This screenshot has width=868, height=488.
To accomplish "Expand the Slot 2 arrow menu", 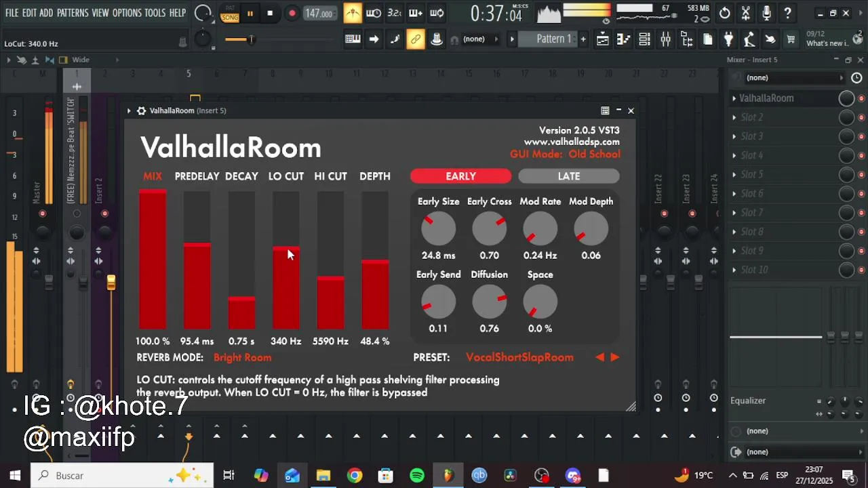I will pos(734,117).
